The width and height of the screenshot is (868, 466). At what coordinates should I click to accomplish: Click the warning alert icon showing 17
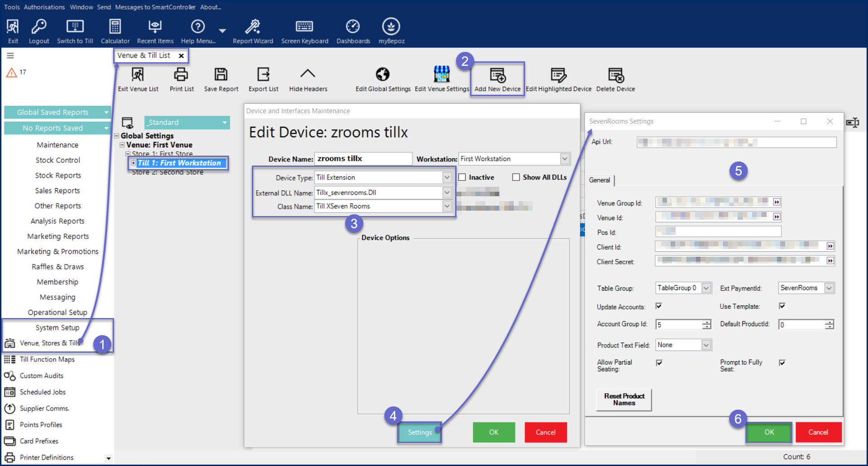click(12, 72)
